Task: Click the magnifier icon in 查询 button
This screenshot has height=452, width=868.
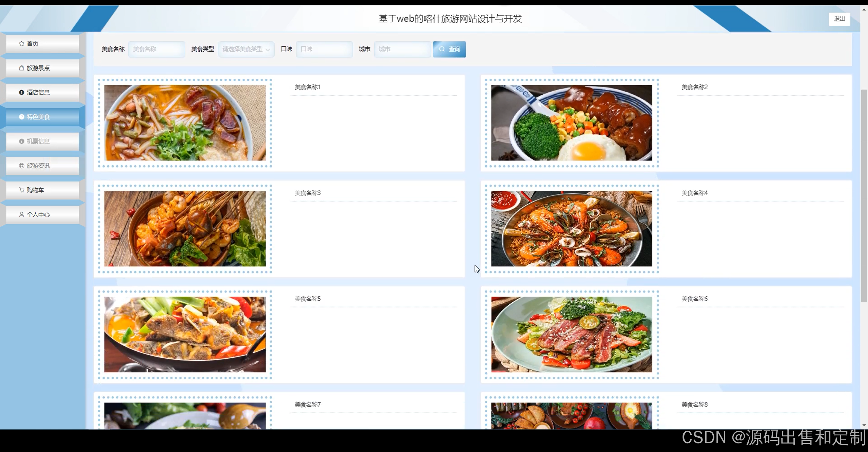Action: [442, 49]
